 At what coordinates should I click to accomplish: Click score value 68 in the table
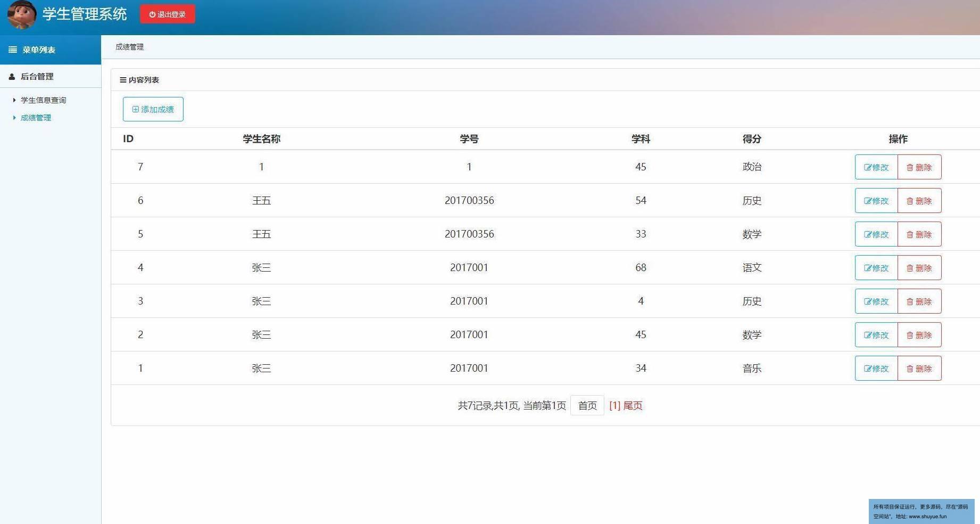pos(641,268)
